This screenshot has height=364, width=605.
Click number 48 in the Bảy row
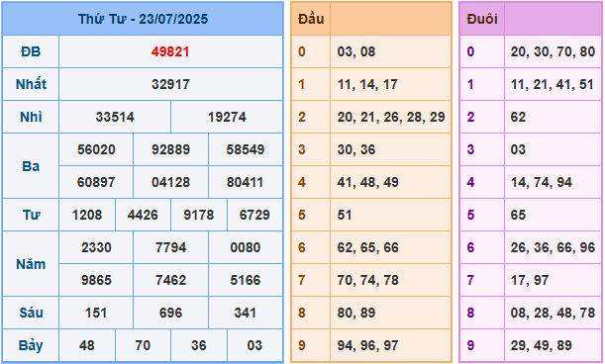coord(87,345)
